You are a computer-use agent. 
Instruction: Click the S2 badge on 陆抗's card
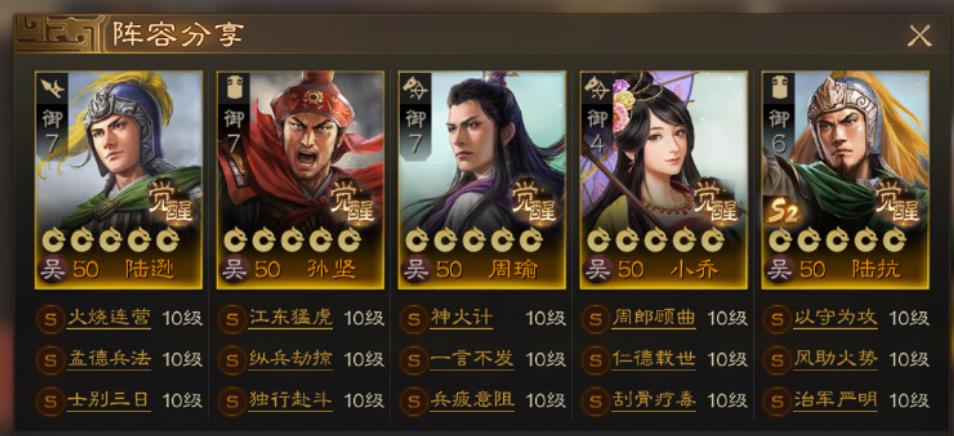[783, 213]
